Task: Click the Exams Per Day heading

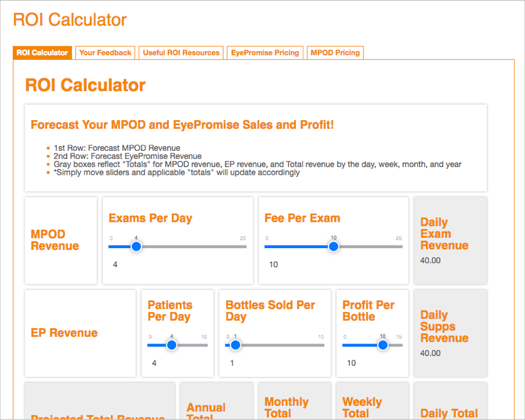Action: (150, 218)
